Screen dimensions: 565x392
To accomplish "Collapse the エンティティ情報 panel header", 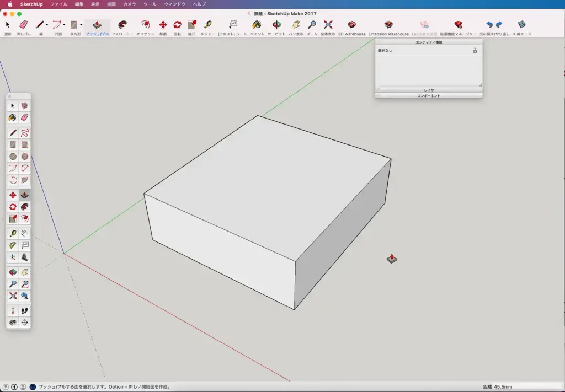I will 429,42.
